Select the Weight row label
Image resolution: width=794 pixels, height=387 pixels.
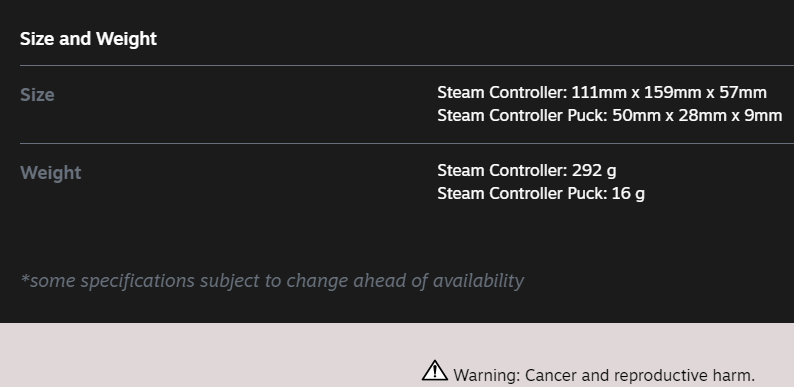[51, 173]
